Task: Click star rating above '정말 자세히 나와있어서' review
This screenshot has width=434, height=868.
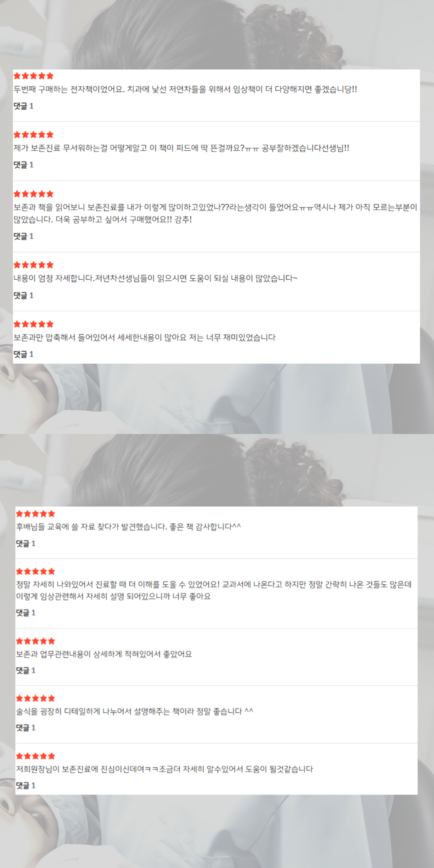Action: click(x=35, y=571)
